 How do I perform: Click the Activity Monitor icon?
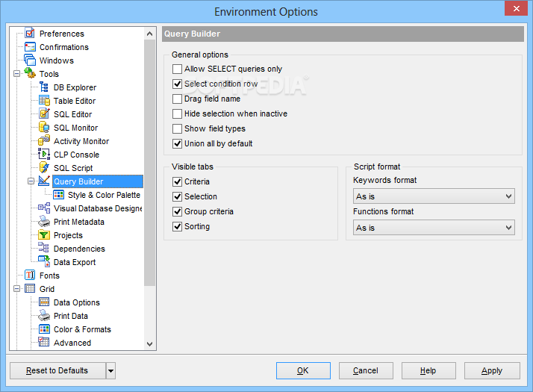pyautogui.click(x=44, y=141)
